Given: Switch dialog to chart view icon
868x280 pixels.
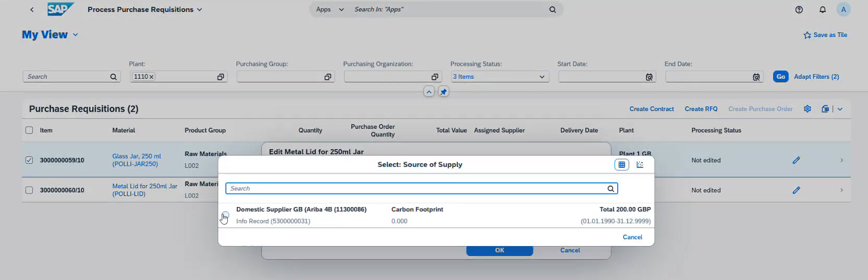Looking at the screenshot, I should coord(640,165).
